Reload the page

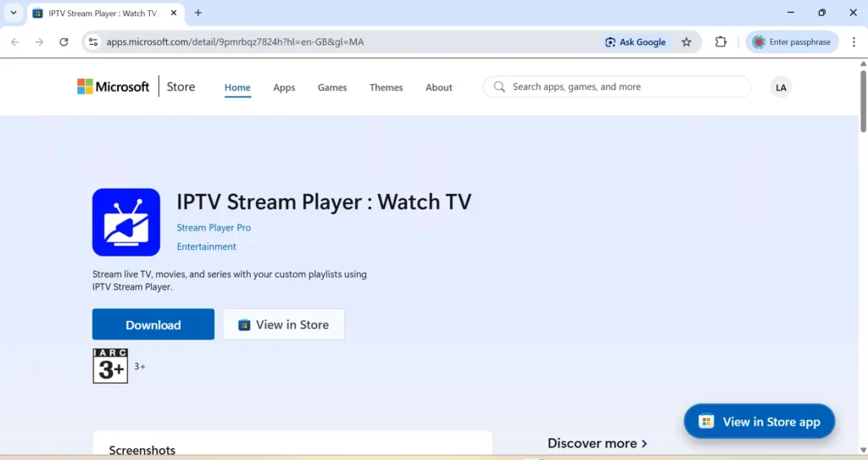(x=64, y=42)
